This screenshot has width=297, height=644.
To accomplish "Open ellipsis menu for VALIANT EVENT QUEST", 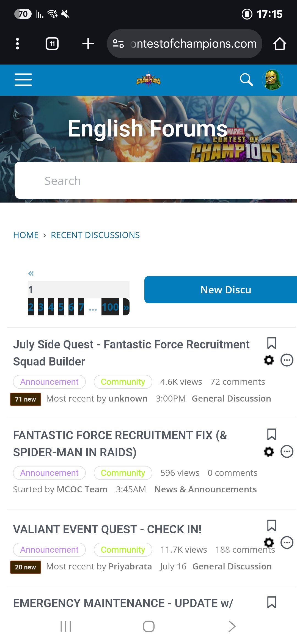I will tap(287, 542).
